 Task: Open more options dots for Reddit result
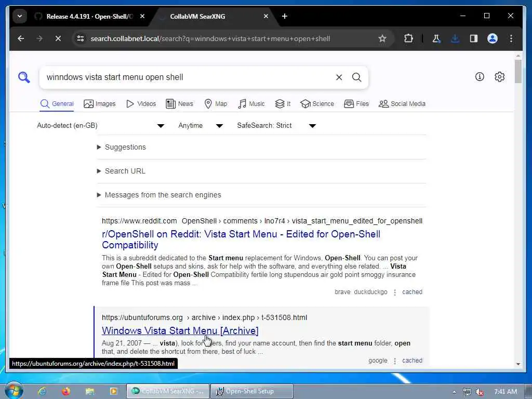[395, 292]
